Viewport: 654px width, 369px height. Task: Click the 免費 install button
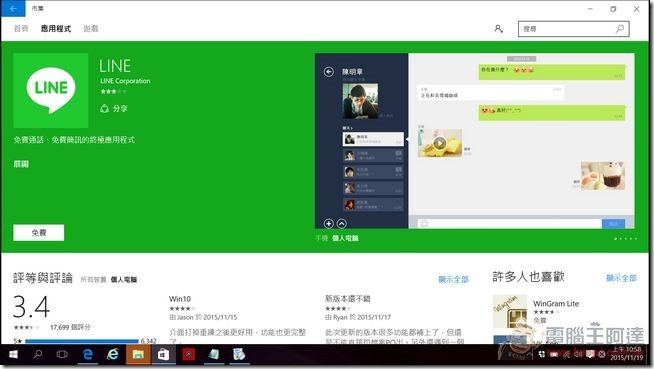click(x=39, y=233)
